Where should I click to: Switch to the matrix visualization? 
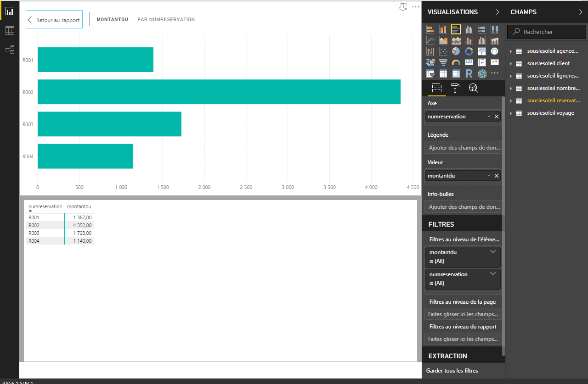pyautogui.click(x=456, y=73)
